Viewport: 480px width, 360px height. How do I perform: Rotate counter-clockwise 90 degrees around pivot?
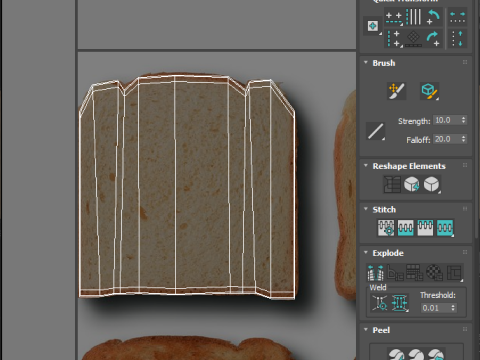coord(433,17)
